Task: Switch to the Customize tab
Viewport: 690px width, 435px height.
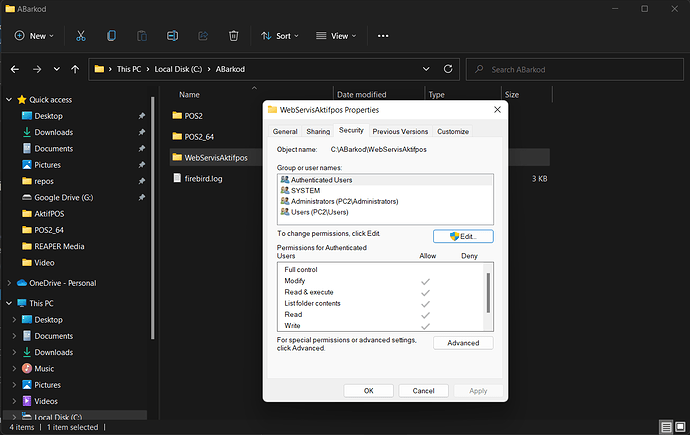Action: [x=453, y=132]
